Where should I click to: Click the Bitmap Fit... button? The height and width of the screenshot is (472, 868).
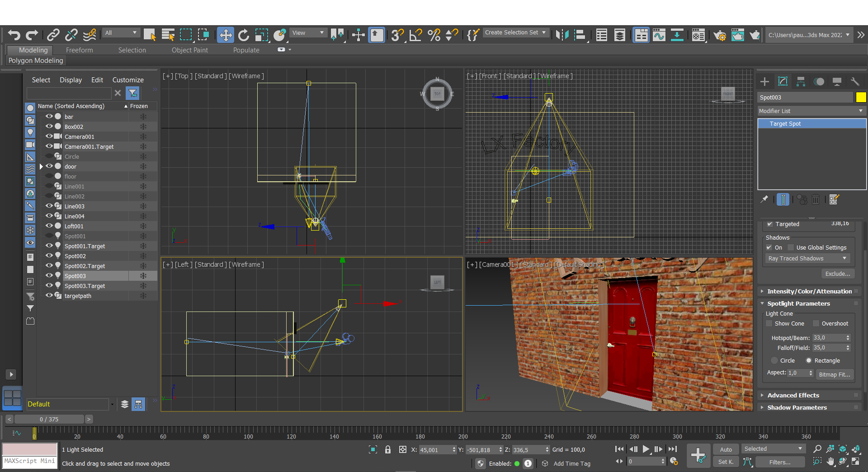[x=835, y=374]
